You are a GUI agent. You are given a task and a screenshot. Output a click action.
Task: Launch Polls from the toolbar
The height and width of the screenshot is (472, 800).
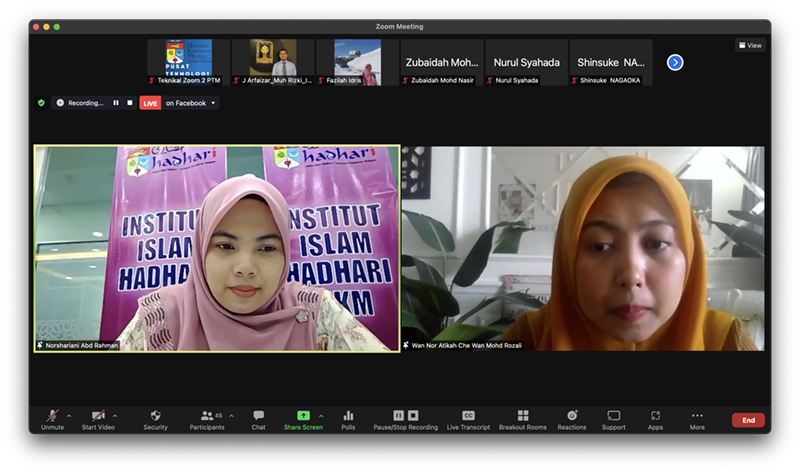click(348, 415)
